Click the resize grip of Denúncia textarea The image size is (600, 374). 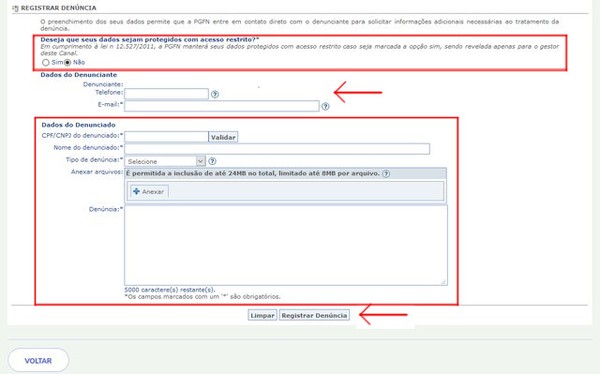(x=443, y=282)
